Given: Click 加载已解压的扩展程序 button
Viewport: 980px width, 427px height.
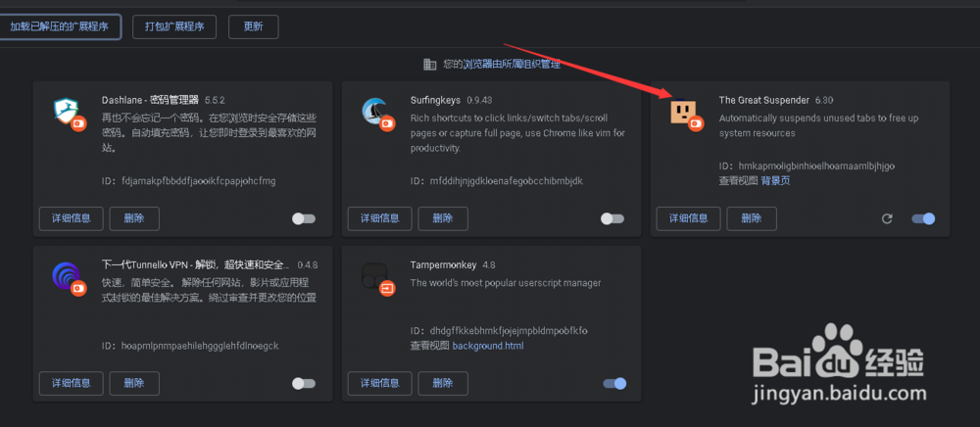Looking at the screenshot, I should (60, 26).
